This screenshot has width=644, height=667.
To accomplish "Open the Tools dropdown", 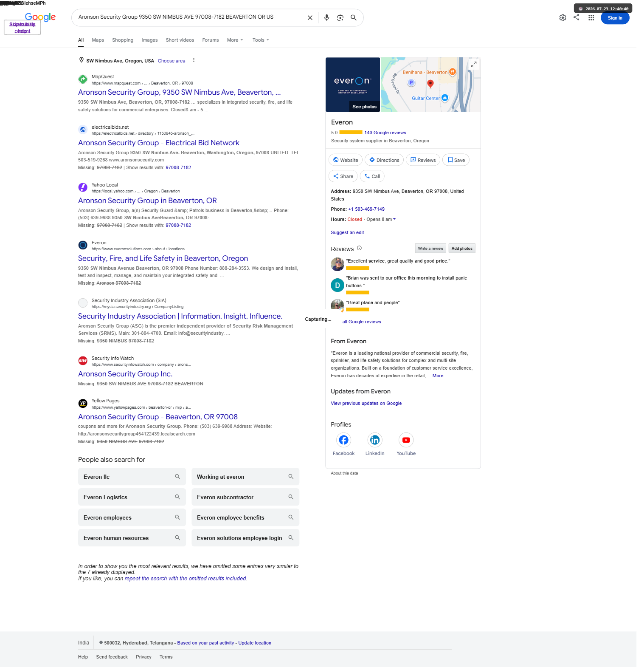I will [x=261, y=40].
